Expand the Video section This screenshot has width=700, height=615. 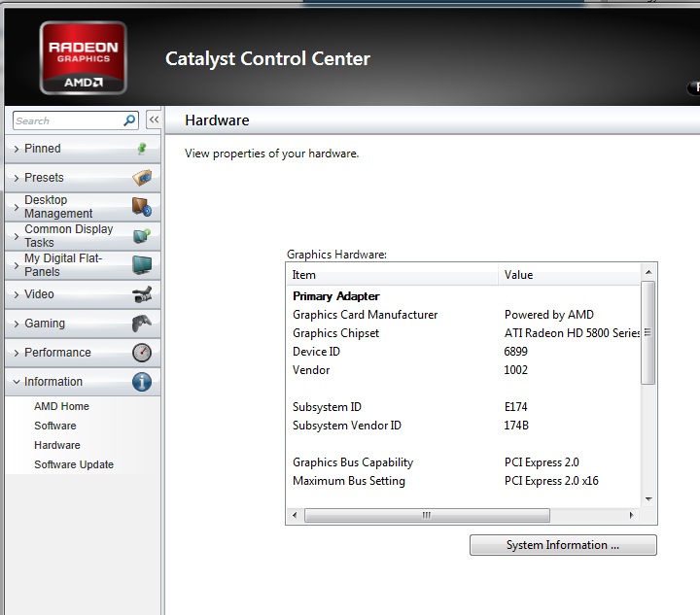pyautogui.click(x=83, y=294)
